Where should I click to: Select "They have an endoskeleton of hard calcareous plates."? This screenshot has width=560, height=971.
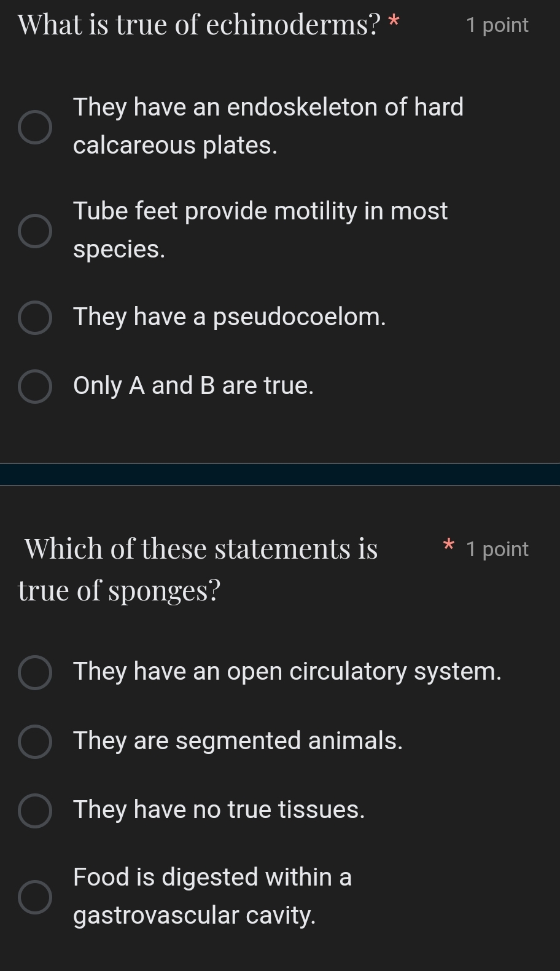(35, 126)
